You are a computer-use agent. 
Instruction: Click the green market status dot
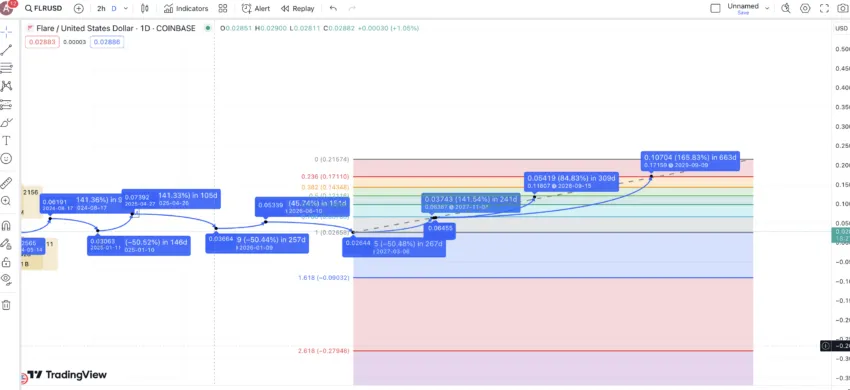click(208, 28)
